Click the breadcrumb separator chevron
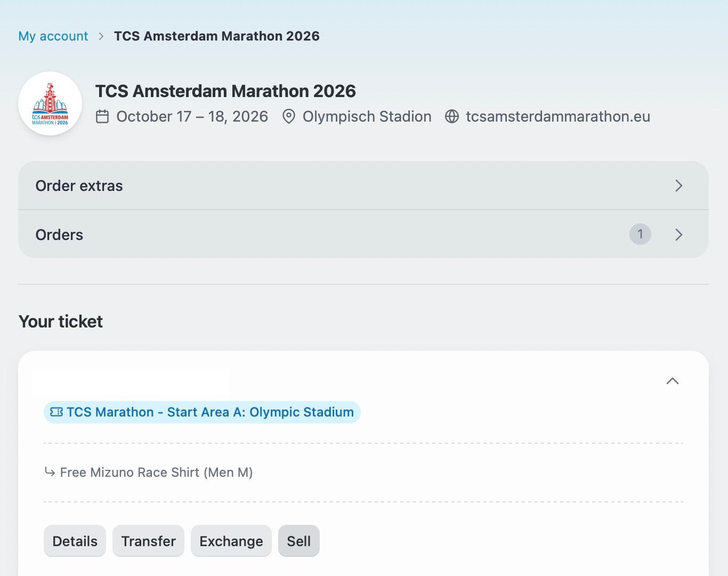The height and width of the screenshot is (576, 728). pos(101,36)
